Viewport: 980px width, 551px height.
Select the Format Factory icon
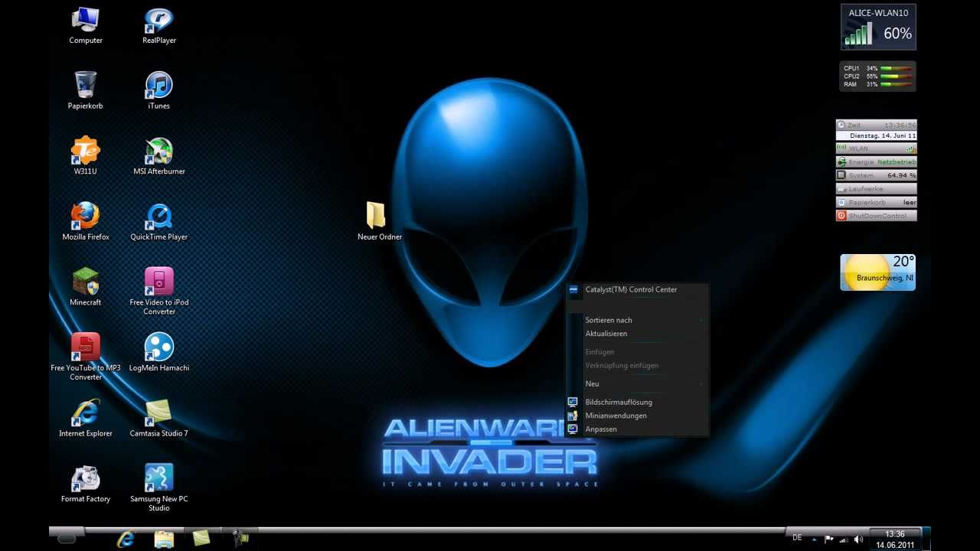tap(86, 484)
